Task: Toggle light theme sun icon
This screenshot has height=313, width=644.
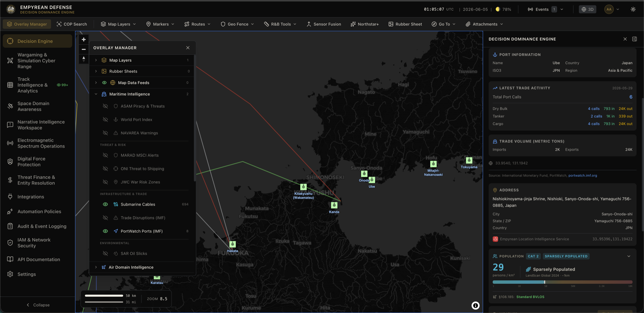Action: pos(633,9)
